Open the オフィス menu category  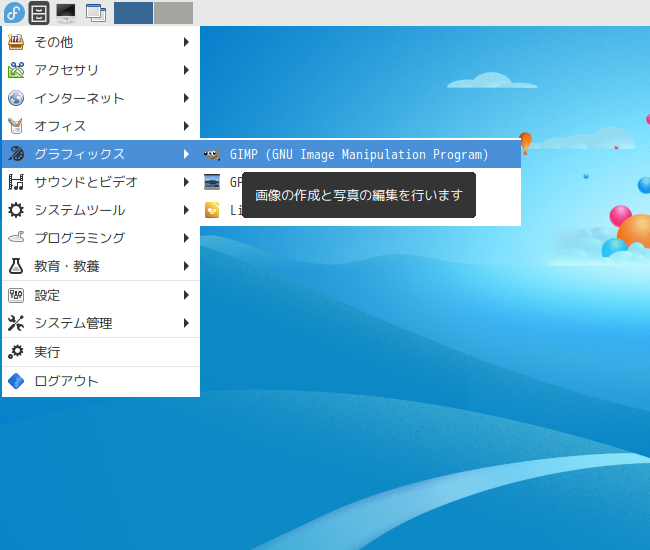point(101,126)
